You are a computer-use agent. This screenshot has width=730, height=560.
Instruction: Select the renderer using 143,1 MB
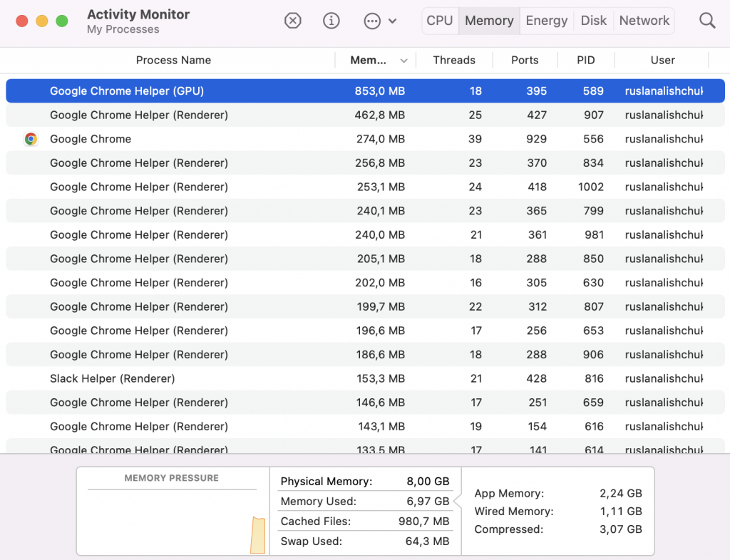click(365, 427)
